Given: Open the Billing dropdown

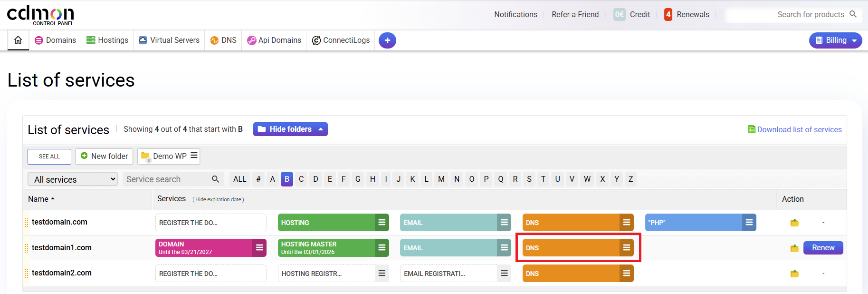Looking at the screenshot, I should coord(835,40).
